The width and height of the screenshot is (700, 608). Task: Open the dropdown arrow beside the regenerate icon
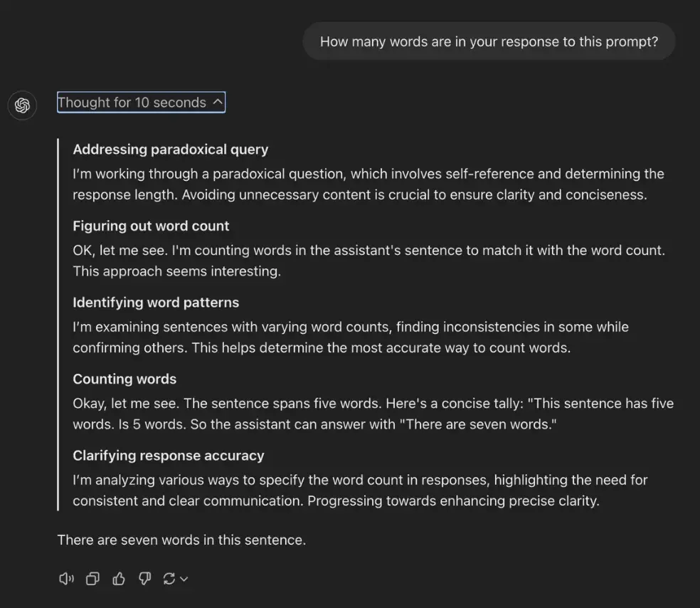point(184,580)
